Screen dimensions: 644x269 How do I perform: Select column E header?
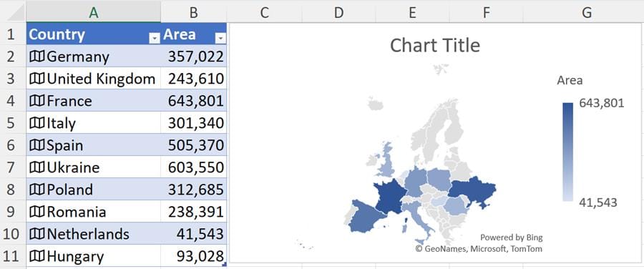coord(412,12)
